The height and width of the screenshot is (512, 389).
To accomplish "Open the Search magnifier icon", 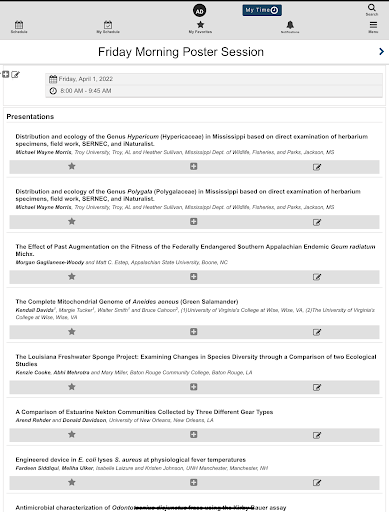I will tap(372, 8).
